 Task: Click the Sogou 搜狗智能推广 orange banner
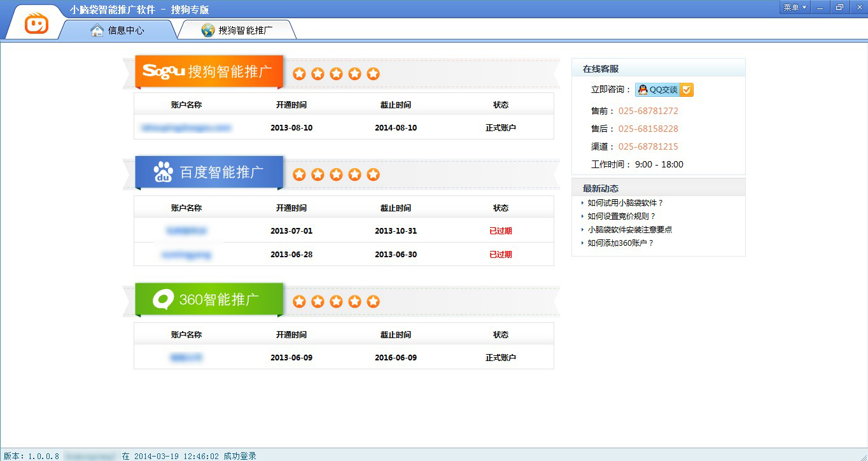click(x=209, y=71)
